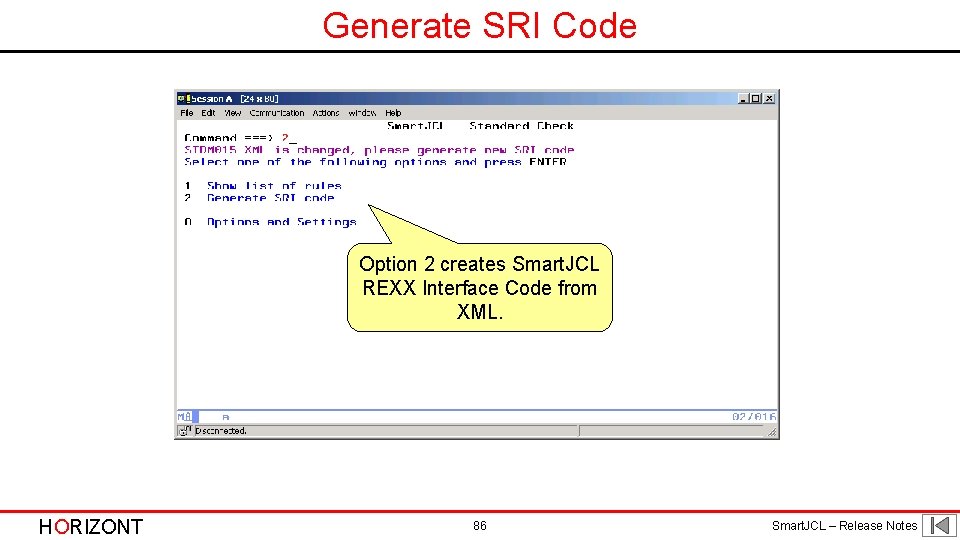Viewport: 960px width, 540px height.
Task: Click the STDM015 XML is changed message
Action: 379,150
